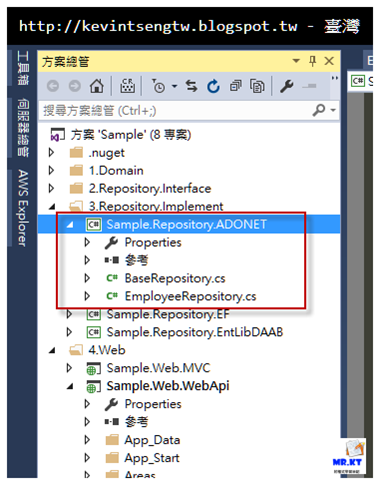Collapse the 4.Web folder
The image size is (380, 485).
(52, 351)
